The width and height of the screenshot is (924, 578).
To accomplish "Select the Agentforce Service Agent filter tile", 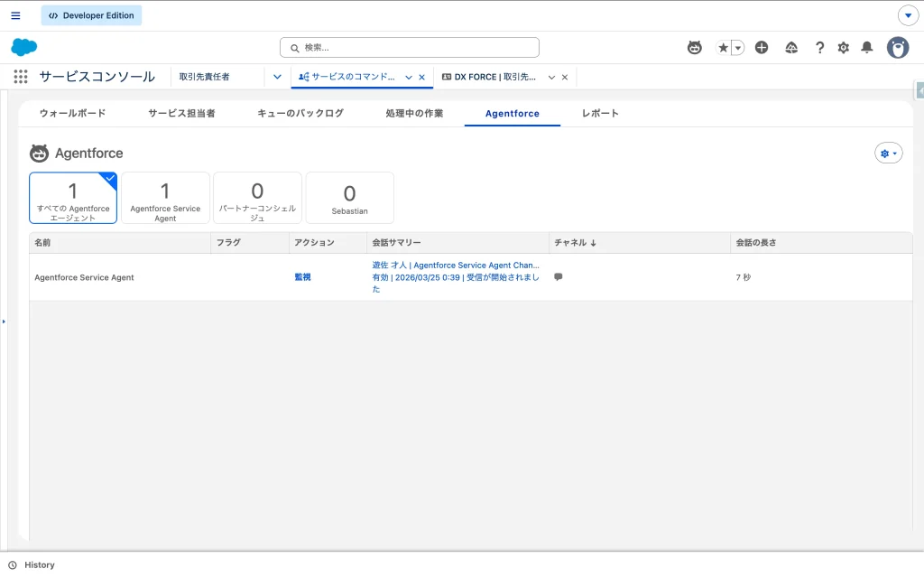I will [165, 198].
